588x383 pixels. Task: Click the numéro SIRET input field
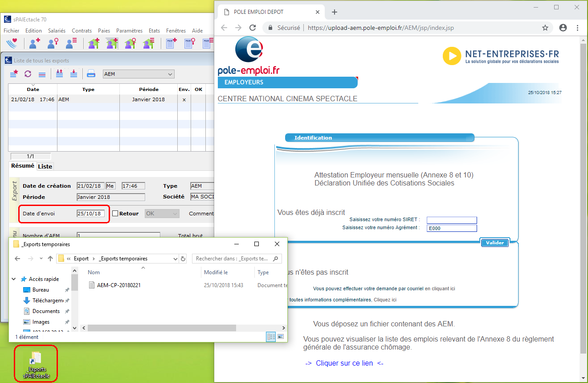[x=452, y=220]
